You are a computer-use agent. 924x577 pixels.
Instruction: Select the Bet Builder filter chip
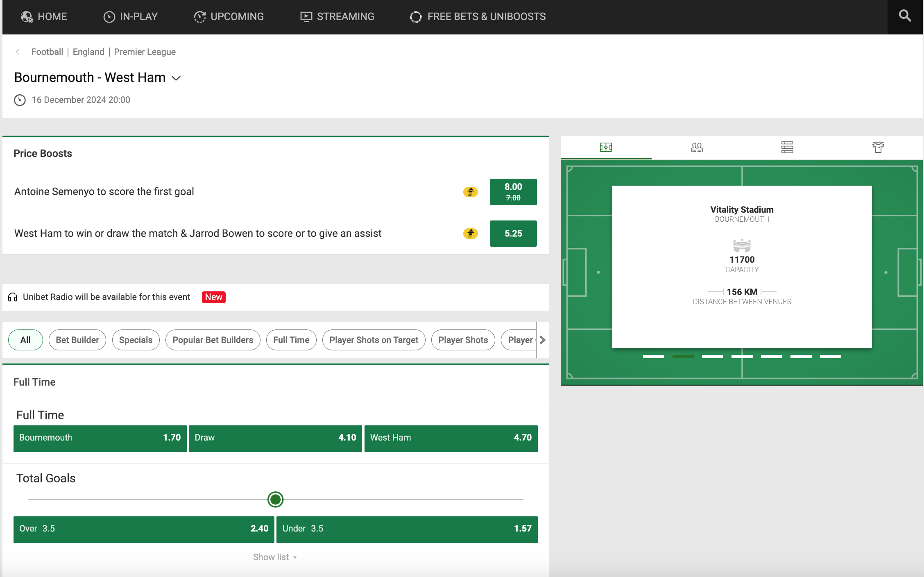click(77, 340)
